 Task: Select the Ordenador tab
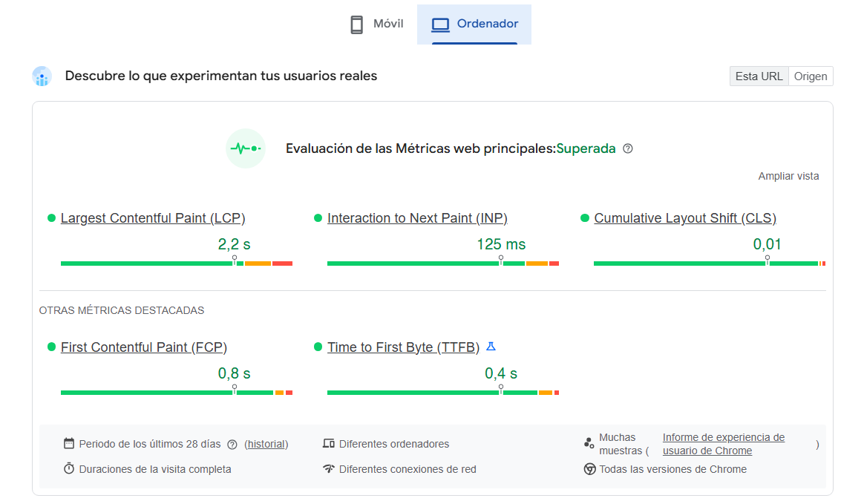474,24
